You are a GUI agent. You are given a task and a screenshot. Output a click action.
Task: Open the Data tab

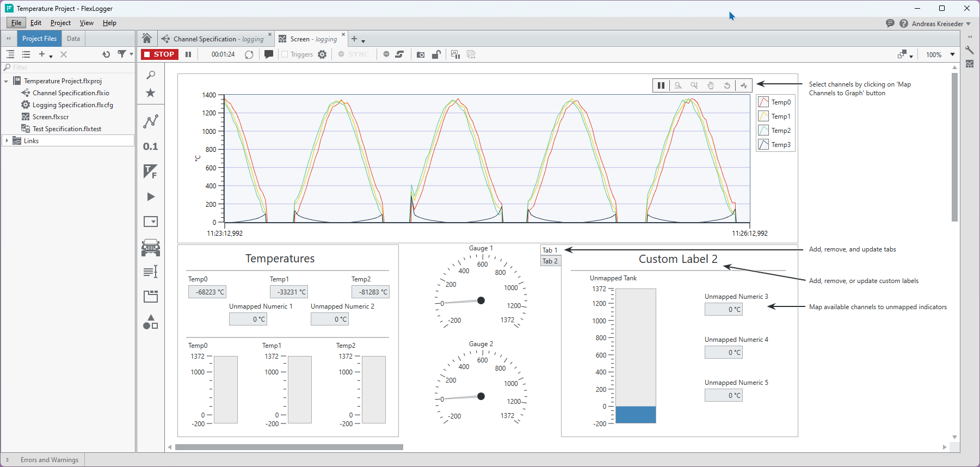click(x=73, y=39)
